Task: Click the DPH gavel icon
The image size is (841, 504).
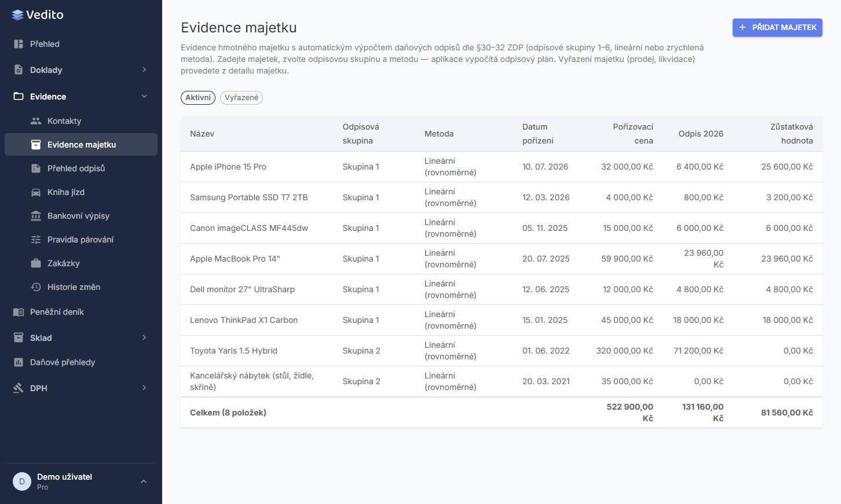Action: [x=19, y=388]
